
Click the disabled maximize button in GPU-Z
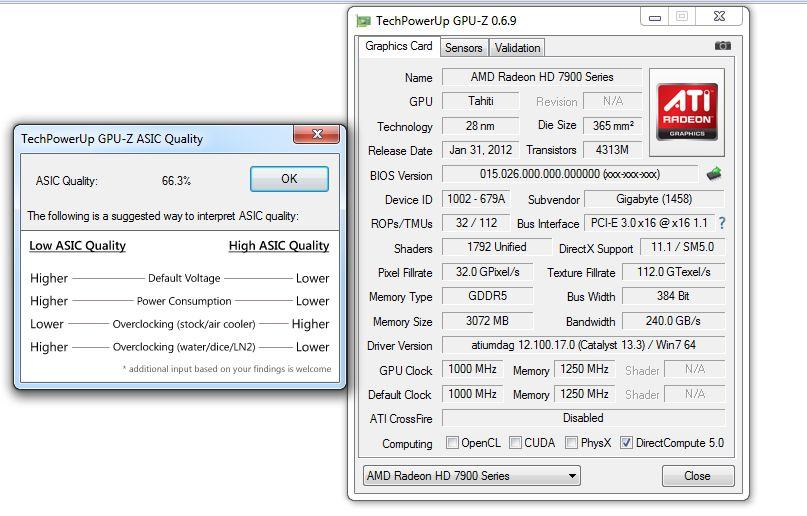point(682,16)
